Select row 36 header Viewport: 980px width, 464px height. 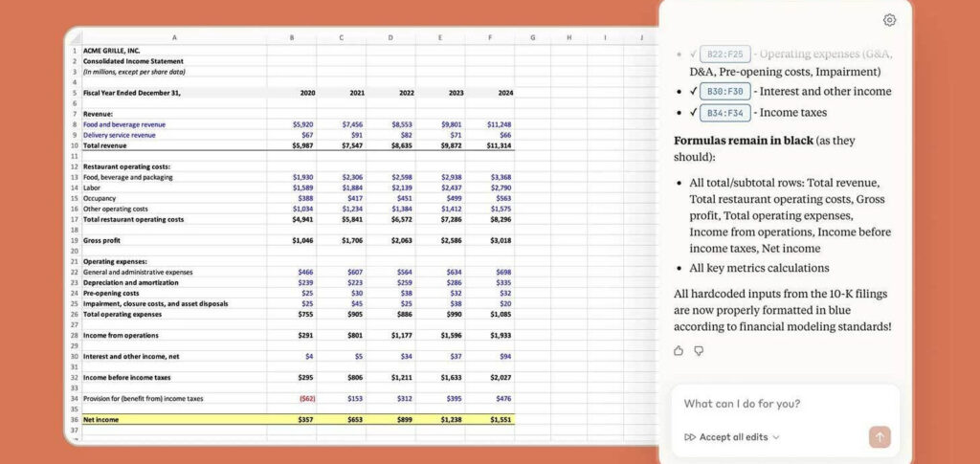click(x=74, y=420)
